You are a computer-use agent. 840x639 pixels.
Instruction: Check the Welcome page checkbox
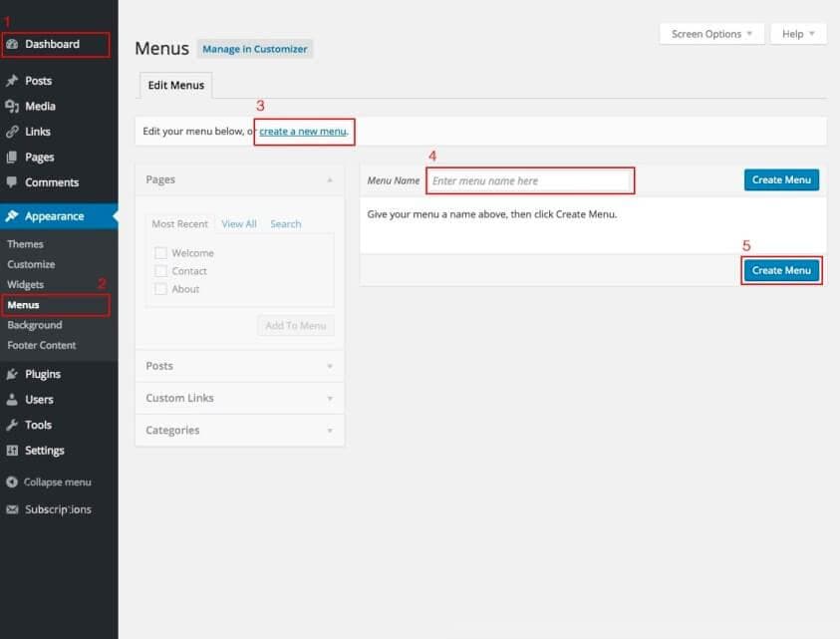[160, 253]
